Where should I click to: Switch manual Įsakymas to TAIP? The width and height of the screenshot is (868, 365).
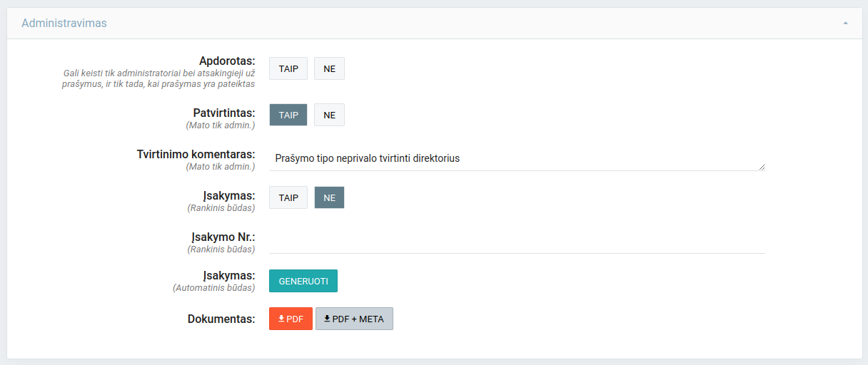click(x=288, y=197)
